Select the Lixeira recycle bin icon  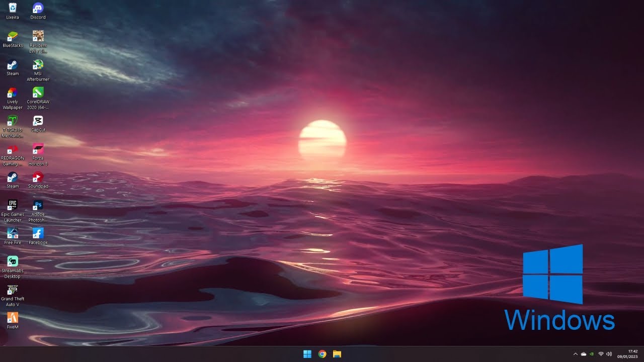coord(13,11)
